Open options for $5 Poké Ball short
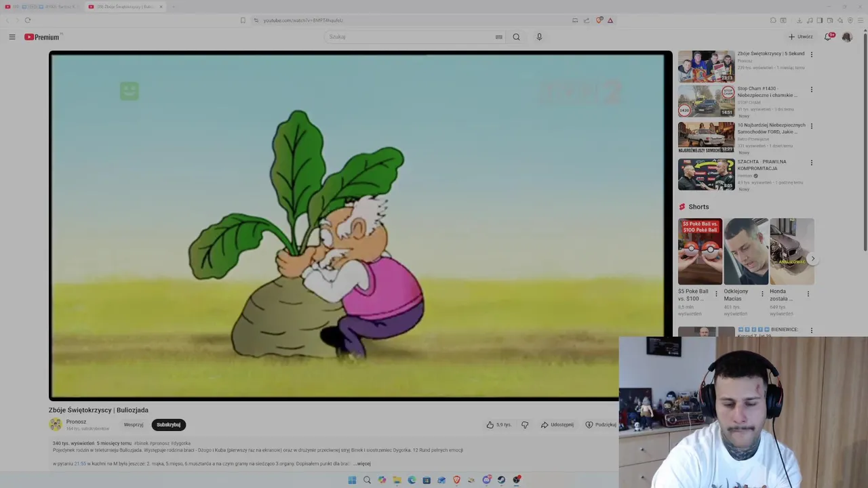This screenshot has height=488, width=868. (x=716, y=294)
